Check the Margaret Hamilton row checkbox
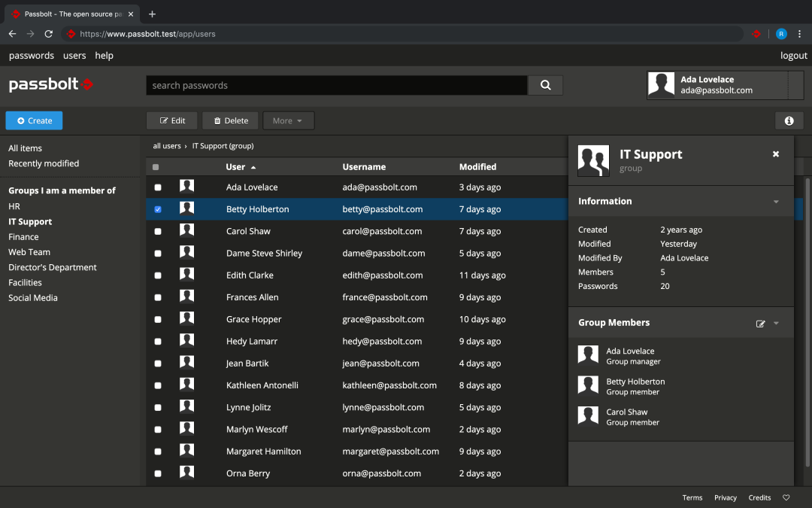The width and height of the screenshot is (812, 508). pos(158,452)
